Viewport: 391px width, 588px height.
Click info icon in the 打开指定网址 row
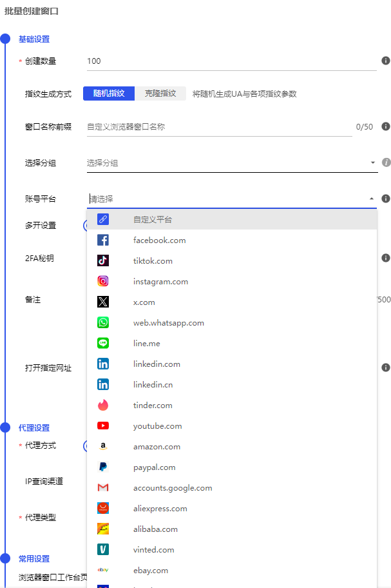click(x=386, y=367)
